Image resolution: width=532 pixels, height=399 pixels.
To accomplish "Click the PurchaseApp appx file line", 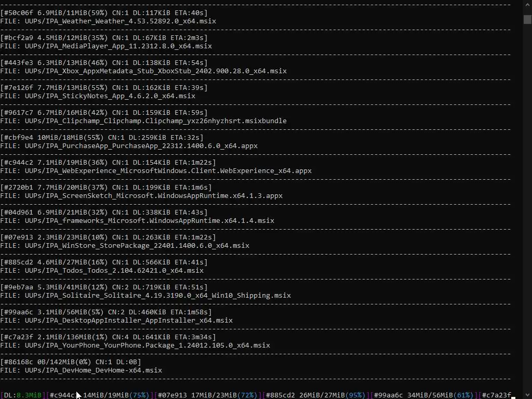I will [129, 146].
